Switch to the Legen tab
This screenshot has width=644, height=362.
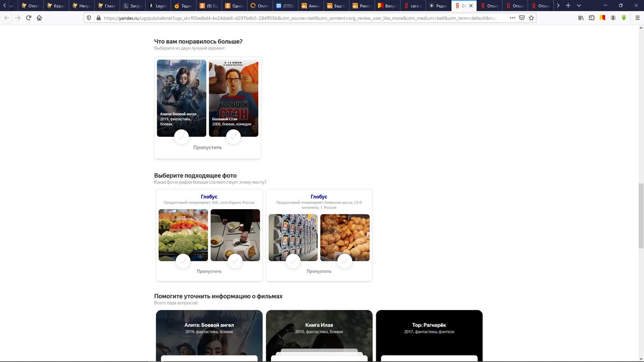[157, 5]
